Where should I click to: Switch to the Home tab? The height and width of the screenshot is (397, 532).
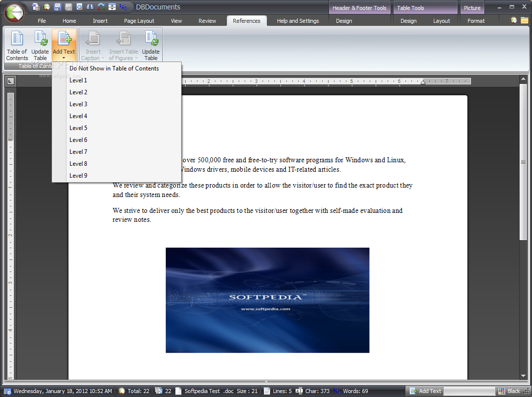pyautogui.click(x=69, y=21)
